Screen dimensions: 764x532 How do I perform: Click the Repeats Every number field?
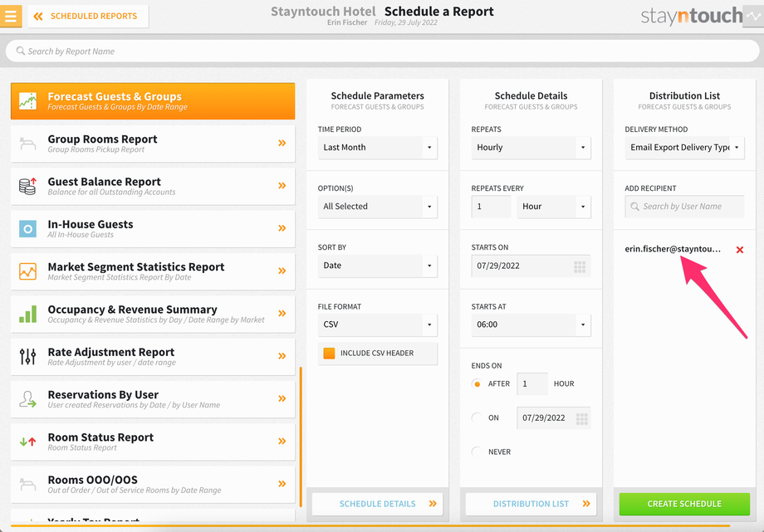coord(491,206)
